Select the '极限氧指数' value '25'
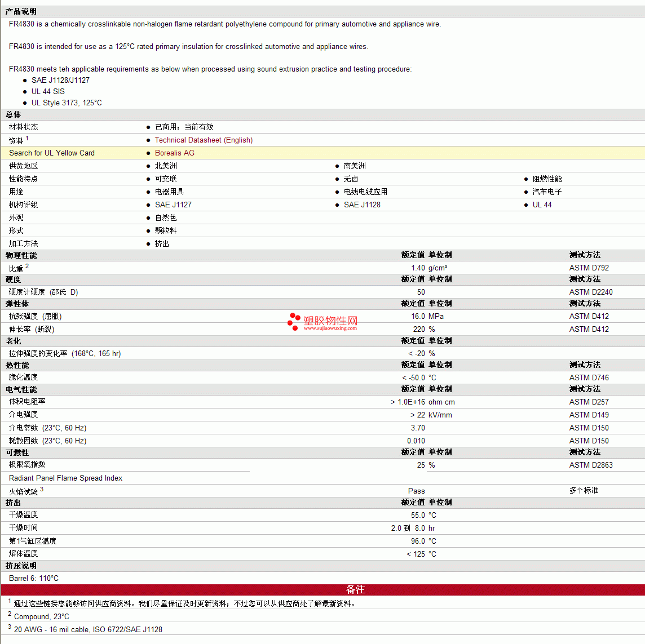 (421, 465)
